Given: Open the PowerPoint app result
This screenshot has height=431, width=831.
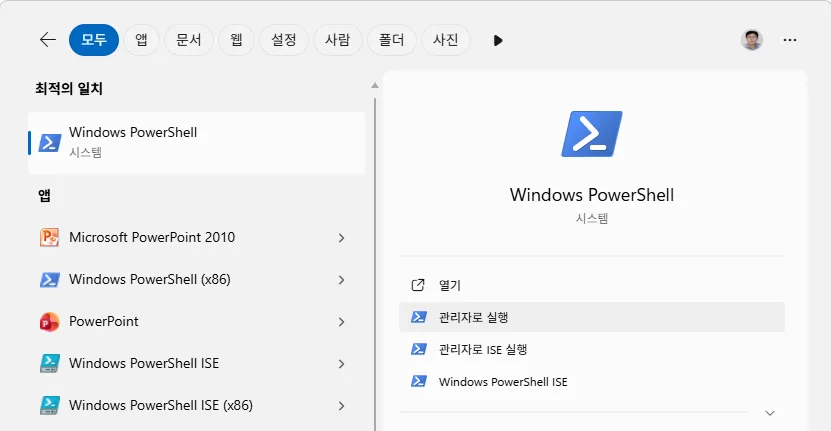Looking at the screenshot, I should (x=197, y=321).
